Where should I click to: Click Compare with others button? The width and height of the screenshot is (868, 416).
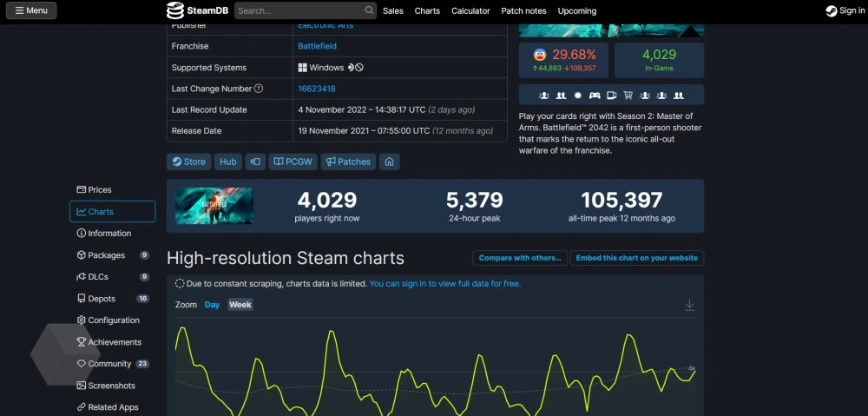[521, 258]
